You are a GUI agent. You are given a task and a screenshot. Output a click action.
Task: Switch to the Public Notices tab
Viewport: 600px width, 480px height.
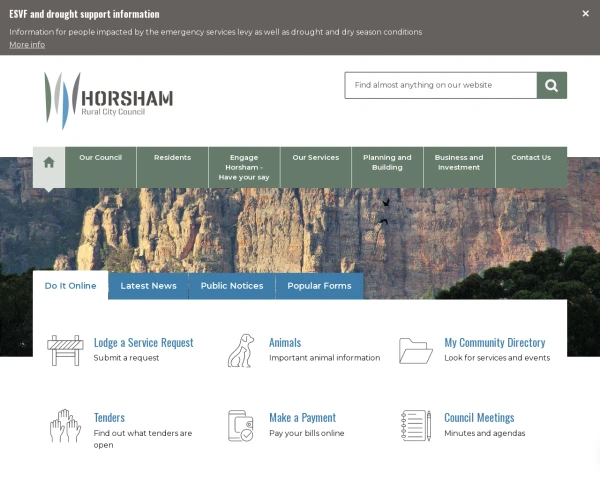[x=232, y=286]
